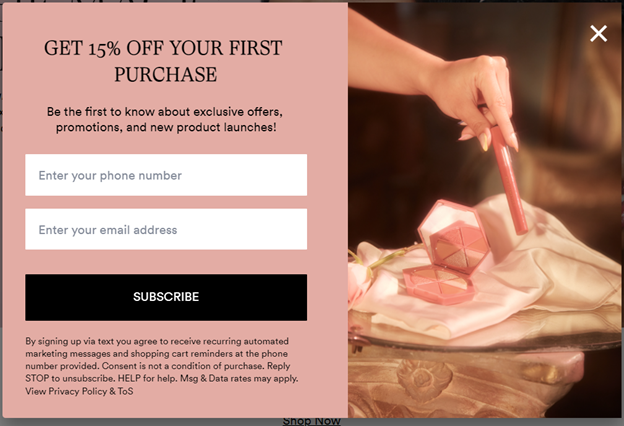Click the pink lip pencil in photo
The image size is (624, 426).
[x=509, y=179]
